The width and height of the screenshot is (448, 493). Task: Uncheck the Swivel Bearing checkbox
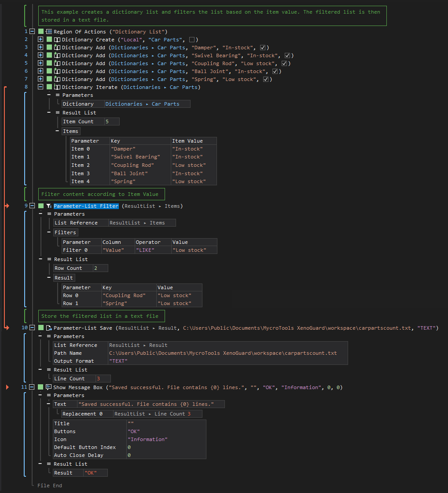(x=287, y=55)
